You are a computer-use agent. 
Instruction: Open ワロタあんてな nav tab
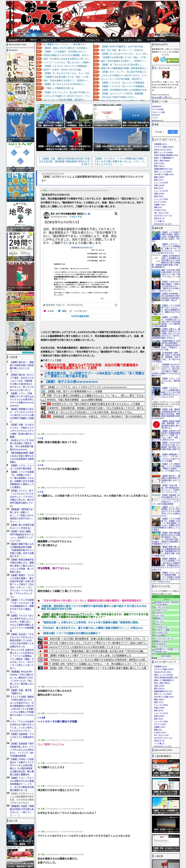pyautogui.click(x=92, y=40)
